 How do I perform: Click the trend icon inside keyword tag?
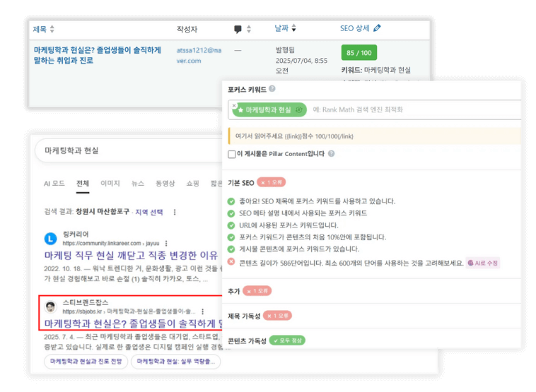click(299, 109)
